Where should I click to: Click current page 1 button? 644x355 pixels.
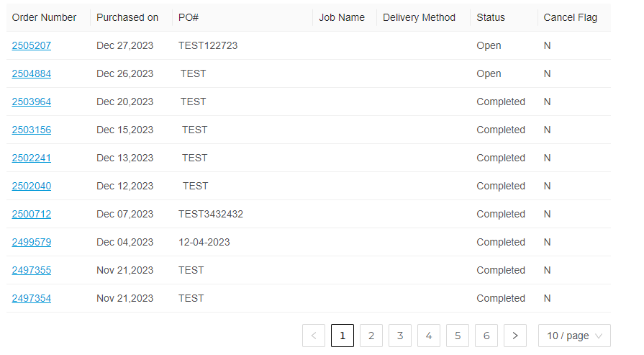pyautogui.click(x=343, y=336)
